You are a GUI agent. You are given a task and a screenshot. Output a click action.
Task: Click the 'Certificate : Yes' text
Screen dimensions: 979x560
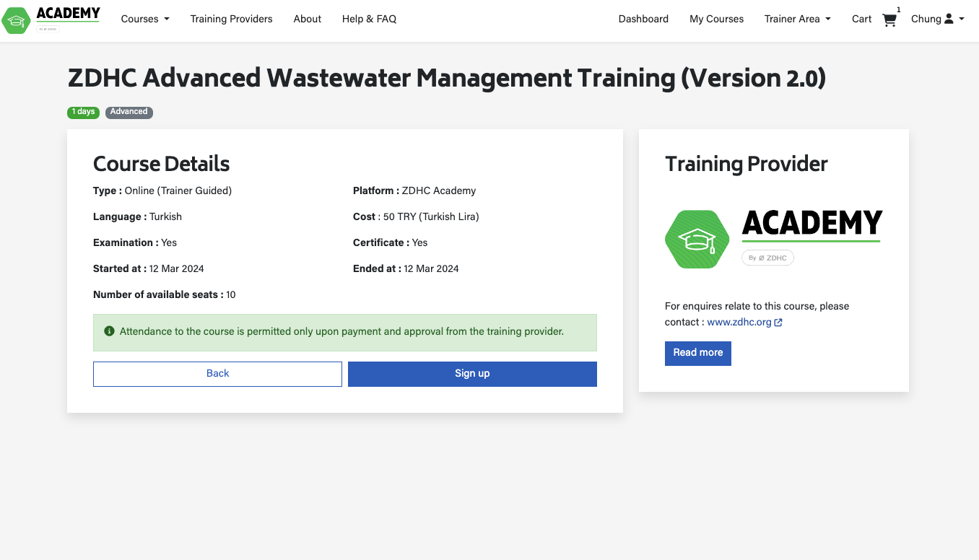(x=391, y=242)
